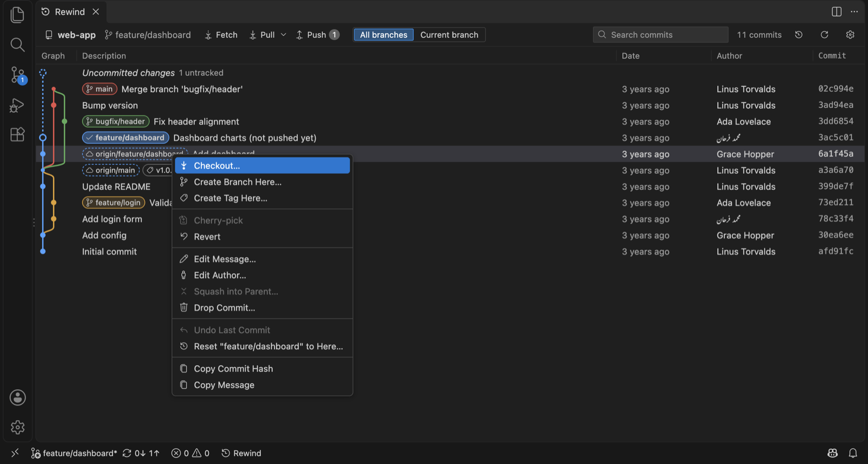Open the Run and Debug view

pyautogui.click(x=17, y=105)
